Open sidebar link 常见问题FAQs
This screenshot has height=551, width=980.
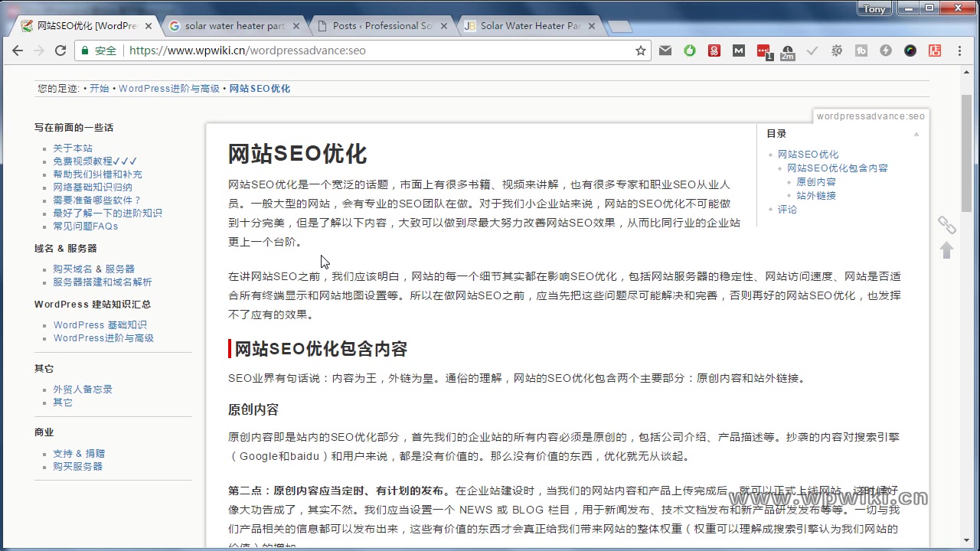[x=86, y=227]
